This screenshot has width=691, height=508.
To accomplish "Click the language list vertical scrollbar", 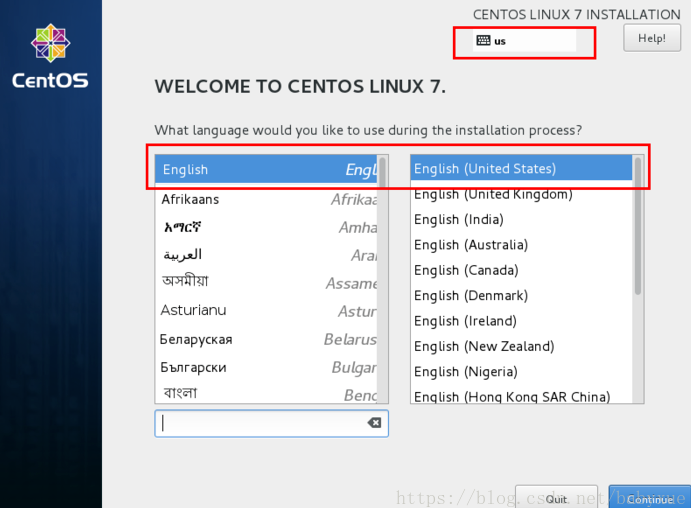I will [x=383, y=279].
